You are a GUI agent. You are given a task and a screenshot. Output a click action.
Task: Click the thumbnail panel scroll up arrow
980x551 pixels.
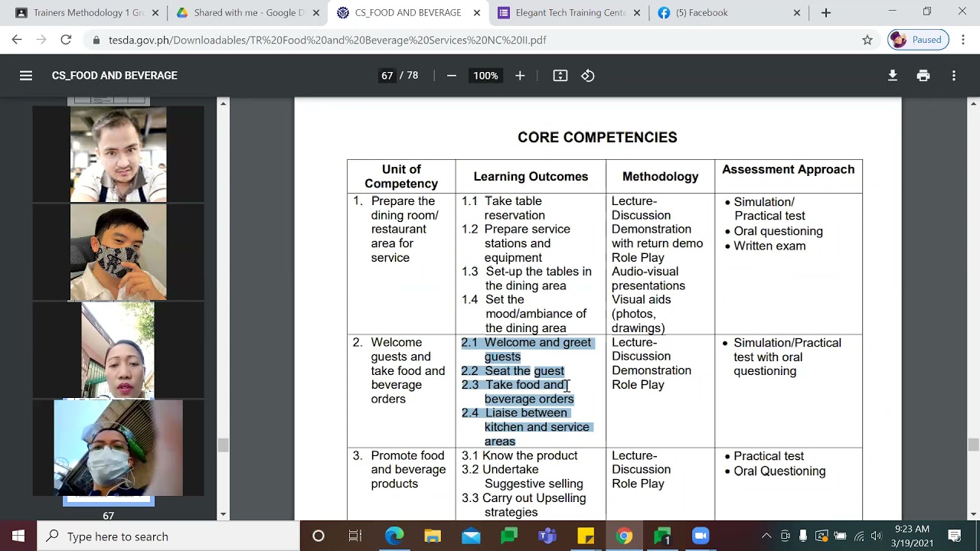click(x=224, y=103)
